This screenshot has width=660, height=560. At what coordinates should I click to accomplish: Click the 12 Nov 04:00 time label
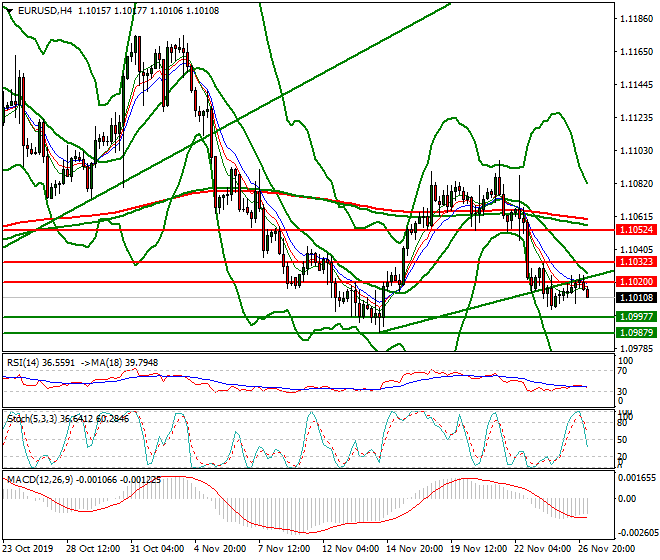point(350,549)
